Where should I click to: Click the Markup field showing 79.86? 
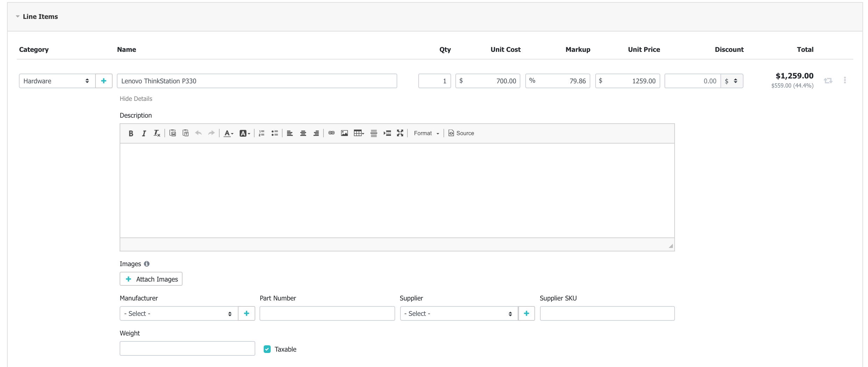[x=558, y=81]
